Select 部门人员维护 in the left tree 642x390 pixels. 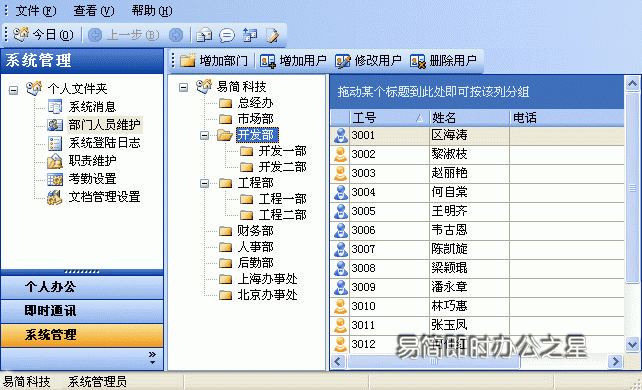pos(104,124)
